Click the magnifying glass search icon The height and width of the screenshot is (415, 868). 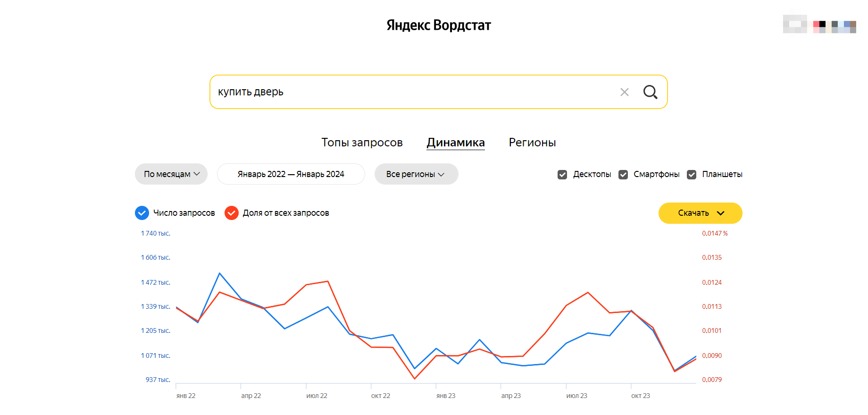pyautogui.click(x=650, y=92)
